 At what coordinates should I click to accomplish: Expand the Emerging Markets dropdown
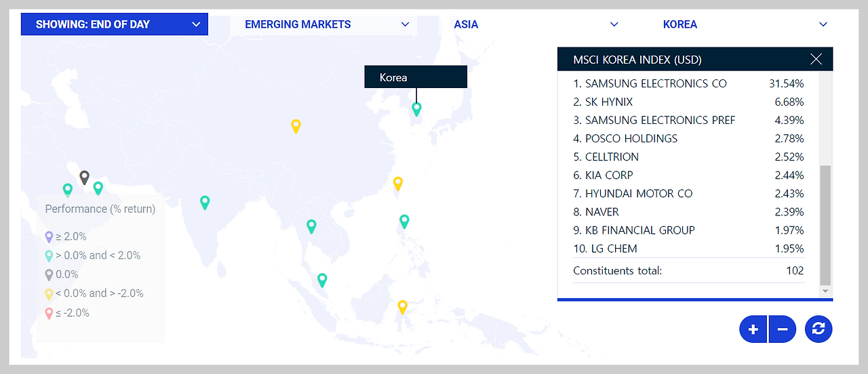(x=323, y=24)
